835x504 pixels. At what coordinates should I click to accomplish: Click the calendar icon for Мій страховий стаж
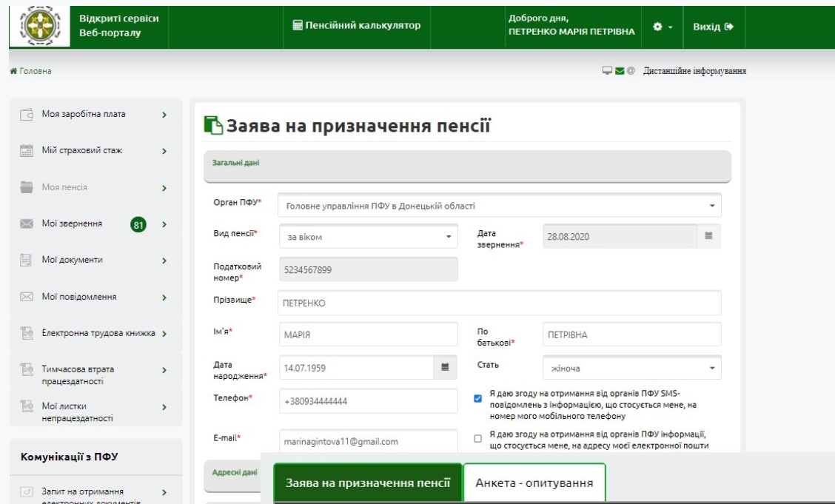point(26,151)
